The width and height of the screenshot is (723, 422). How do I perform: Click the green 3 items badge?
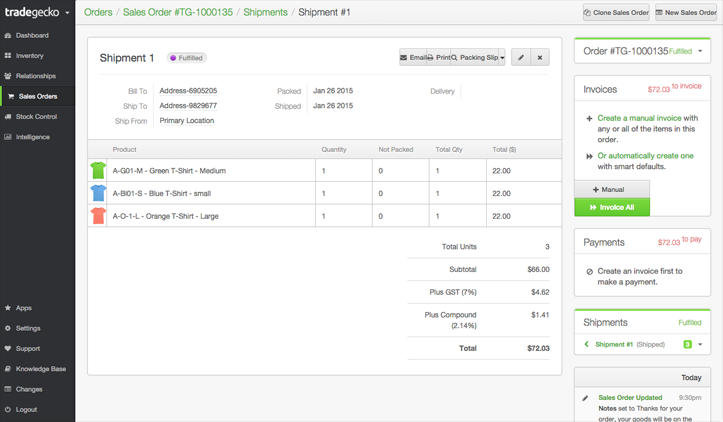(687, 345)
